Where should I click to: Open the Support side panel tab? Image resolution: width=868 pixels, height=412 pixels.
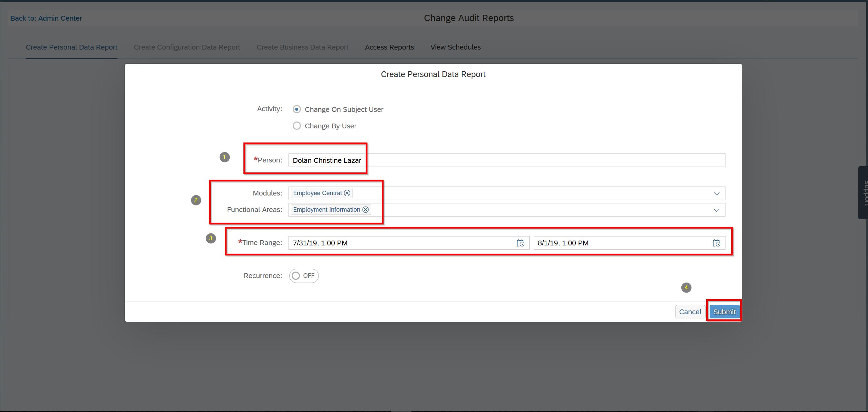(x=863, y=193)
